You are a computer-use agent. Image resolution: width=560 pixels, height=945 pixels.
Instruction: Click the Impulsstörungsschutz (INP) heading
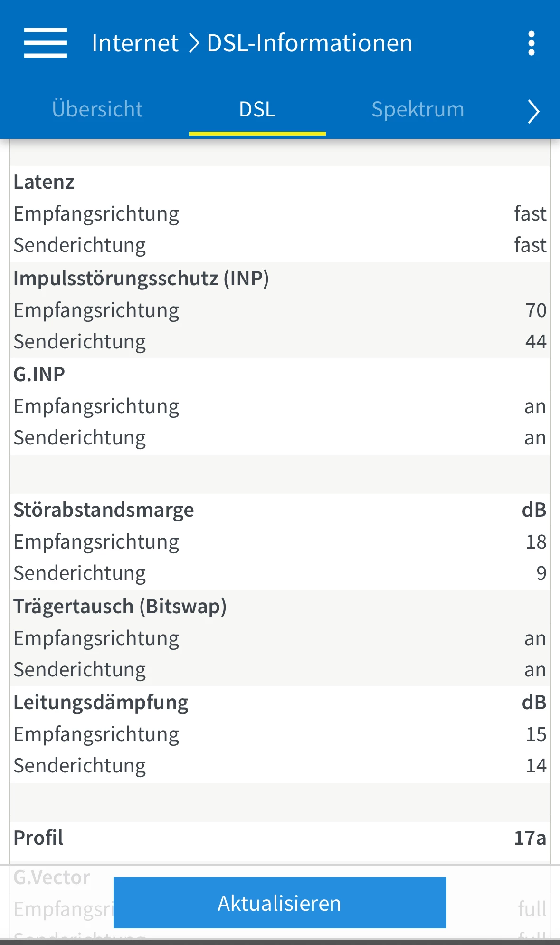tap(141, 278)
